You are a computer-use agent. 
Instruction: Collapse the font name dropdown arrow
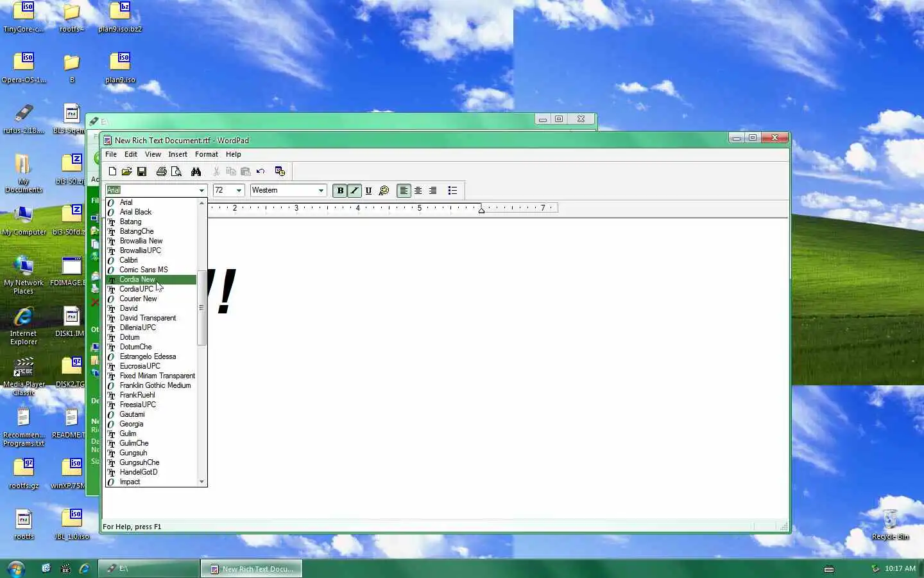pos(201,191)
